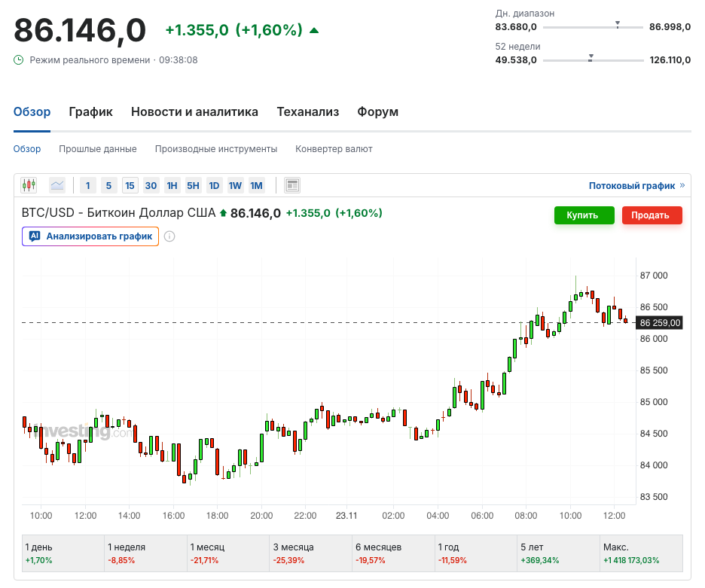Viewport: 705px width, 588px height.
Task: Select the candlestick chart type icon
Action: (29, 185)
